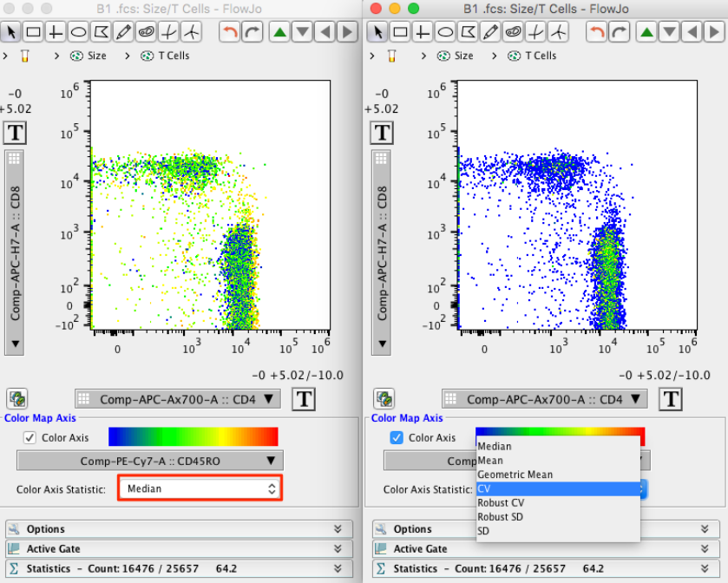This screenshot has height=583, width=728.
Task: Click Y-axis transform T button, right window
Action: click(382, 133)
